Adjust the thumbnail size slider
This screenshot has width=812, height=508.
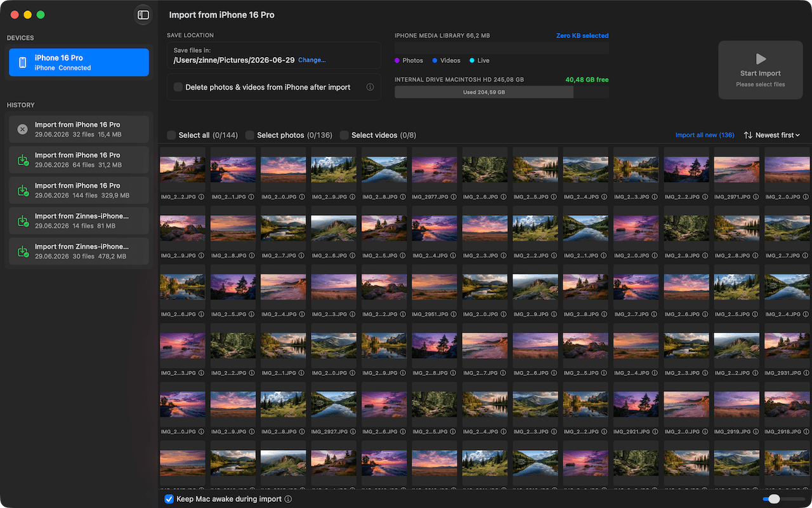(x=774, y=499)
